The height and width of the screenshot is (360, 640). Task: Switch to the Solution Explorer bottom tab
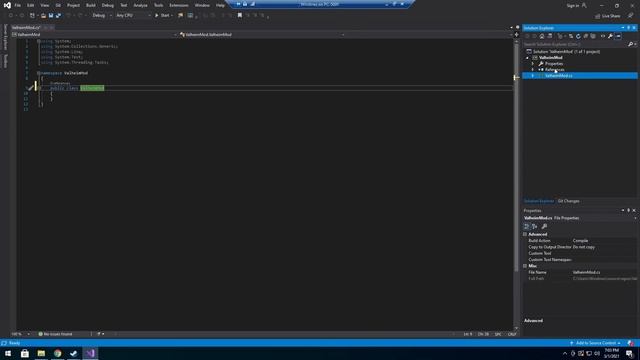(x=539, y=201)
